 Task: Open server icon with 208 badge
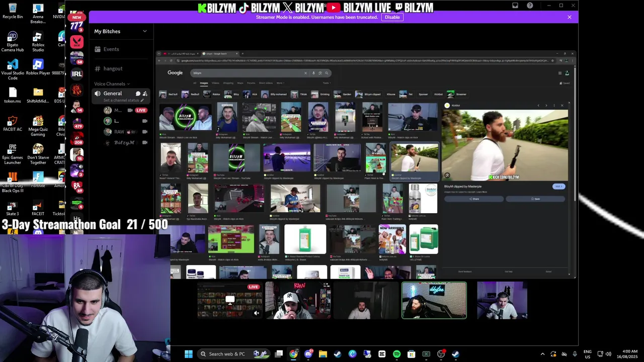pyautogui.click(x=76, y=138)
